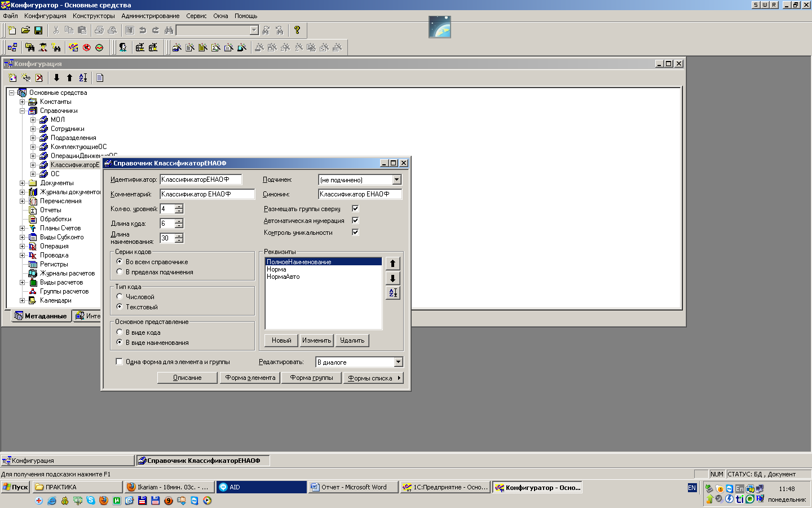Select 'Во всем справочнике' radio button
The height and width of the screenshot is (508, 812).
[120, 261]
